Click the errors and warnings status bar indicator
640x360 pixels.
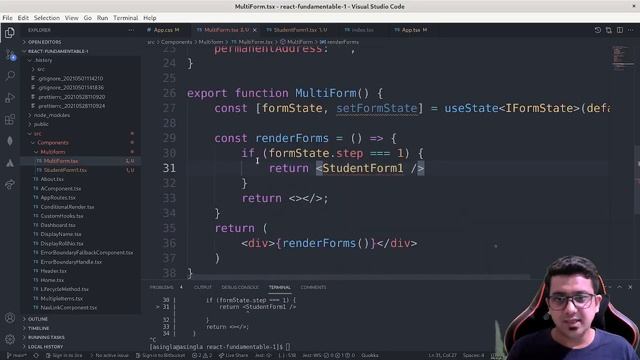coord(202,356)
